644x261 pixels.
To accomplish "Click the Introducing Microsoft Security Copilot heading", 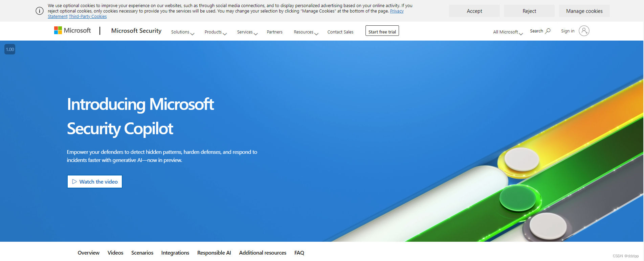I will click(140, 116).
